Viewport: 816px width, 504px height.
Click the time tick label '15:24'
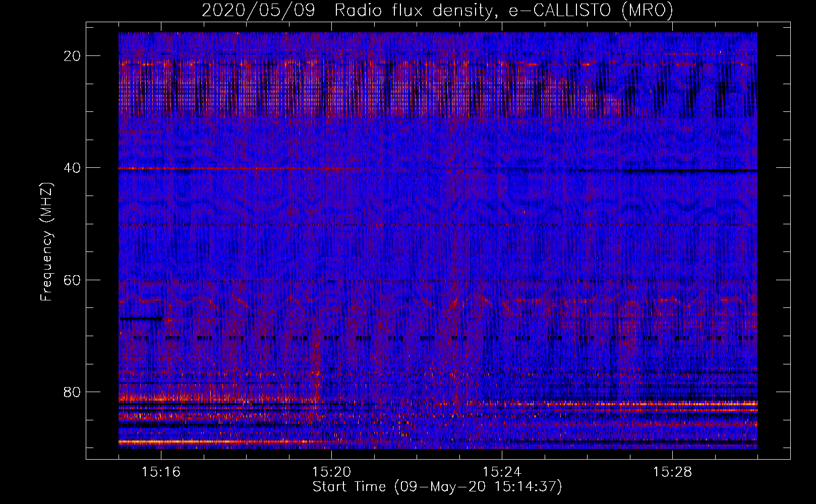point(502,472)
